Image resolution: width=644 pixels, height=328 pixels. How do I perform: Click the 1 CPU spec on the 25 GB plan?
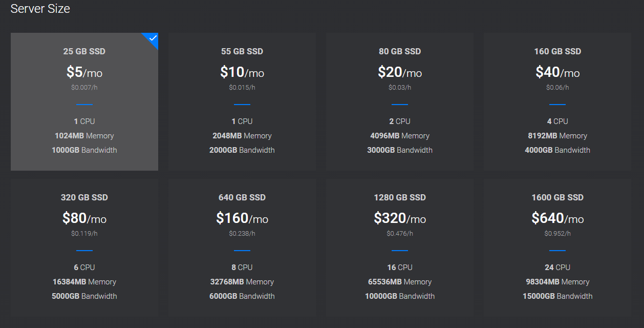84,121
